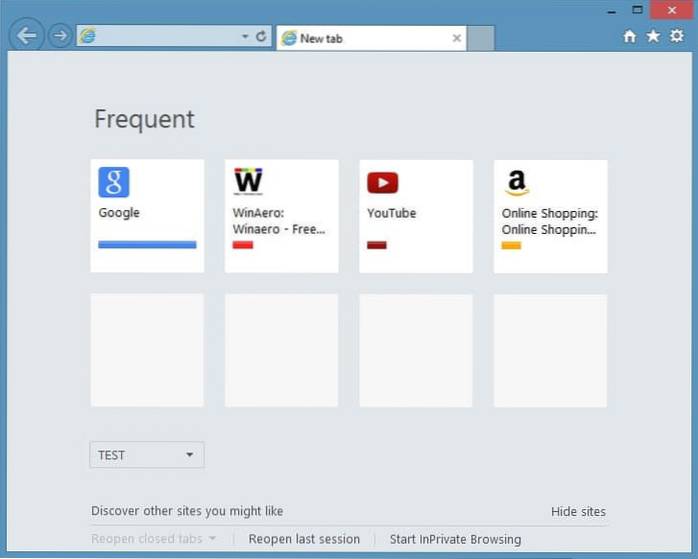The image size is (698, 559).
Task: Click the Amazon logo icon
Action: pos(516,182)
